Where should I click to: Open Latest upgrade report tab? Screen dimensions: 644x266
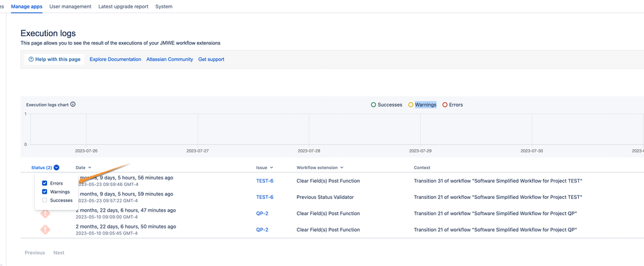pyautogui.click(x=123, y=6)
